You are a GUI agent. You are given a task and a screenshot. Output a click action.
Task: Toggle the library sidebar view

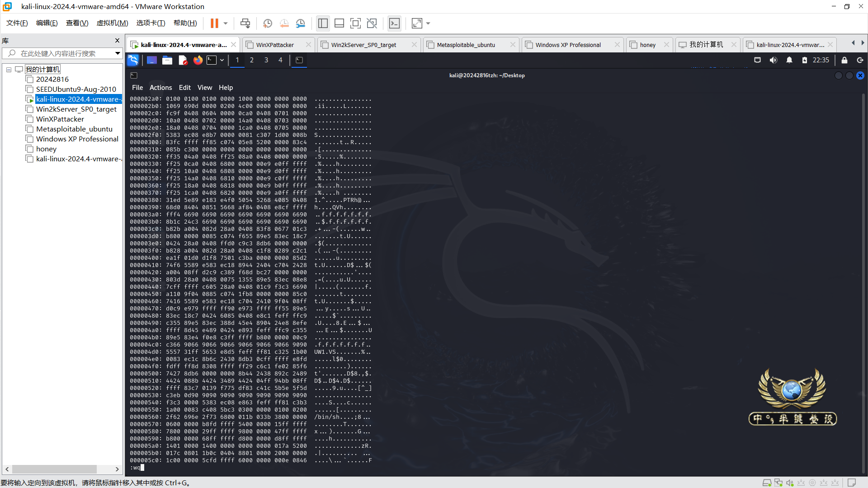click(323, 23)
